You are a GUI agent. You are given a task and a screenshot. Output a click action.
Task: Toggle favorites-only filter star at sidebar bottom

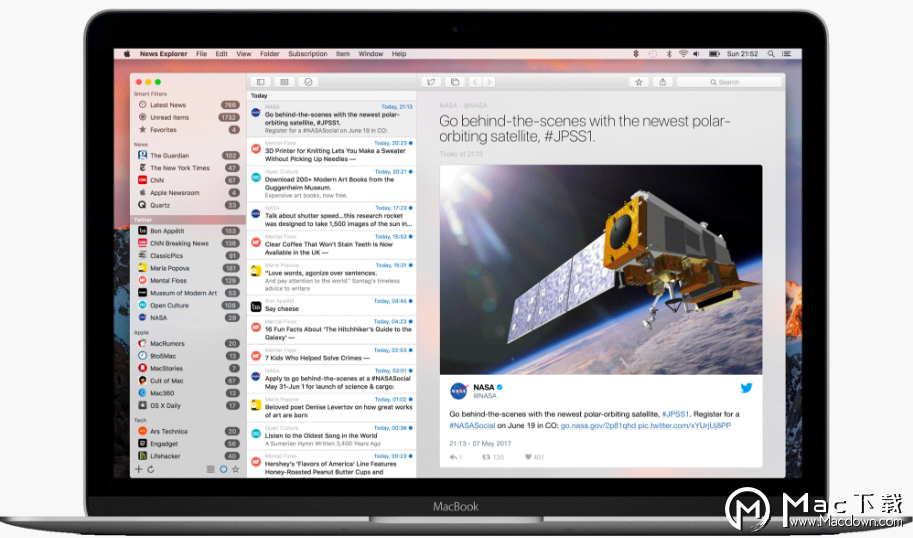tap(235, 469)
